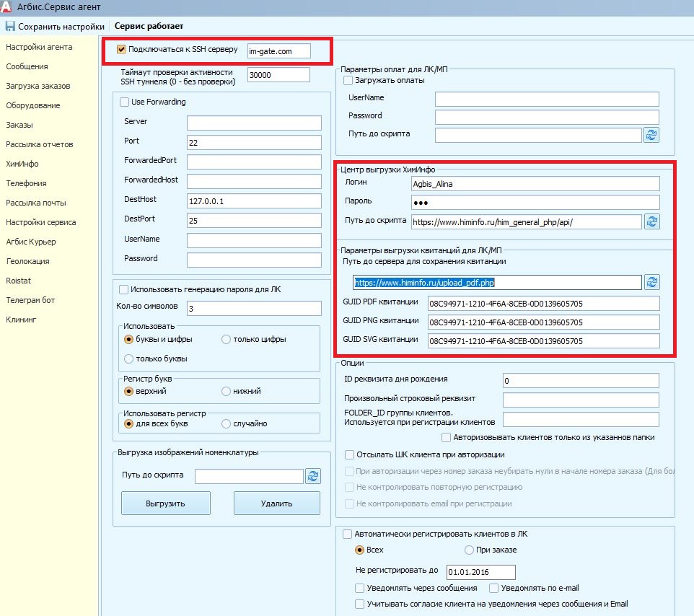
Task: Open Рассылка отчетов section
Action: [40, 144]
